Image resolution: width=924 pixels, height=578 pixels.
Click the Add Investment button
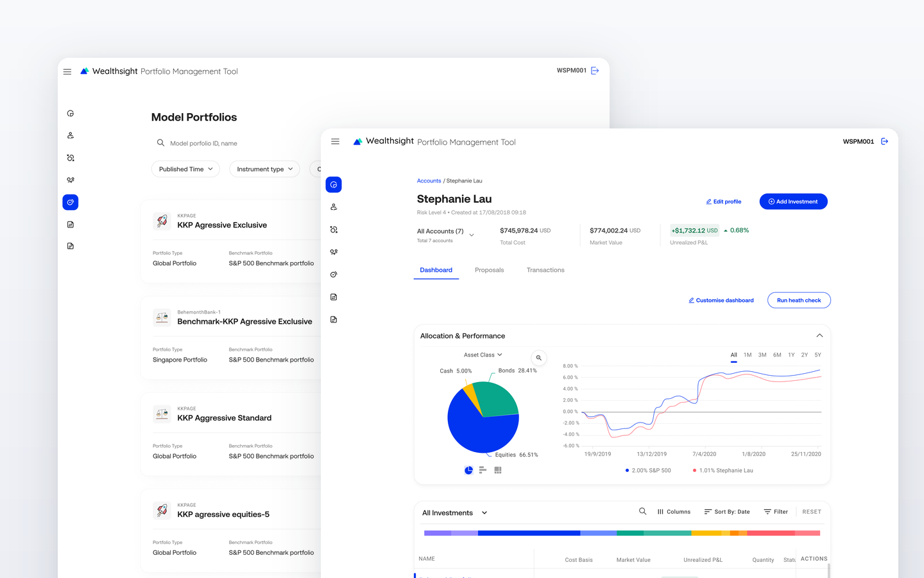pyautogui.click(x=794, y=202)
